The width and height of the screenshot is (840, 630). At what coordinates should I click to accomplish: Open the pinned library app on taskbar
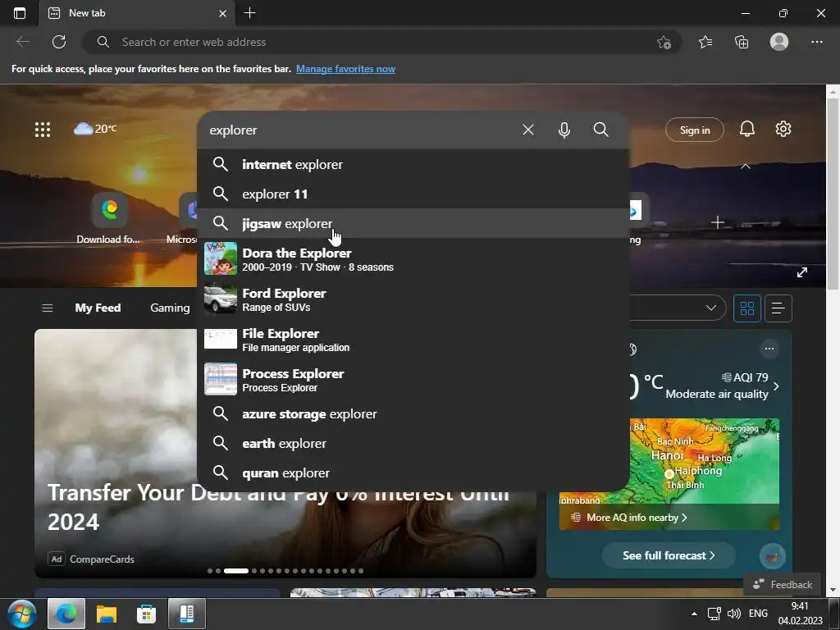[x=187, y=614]
